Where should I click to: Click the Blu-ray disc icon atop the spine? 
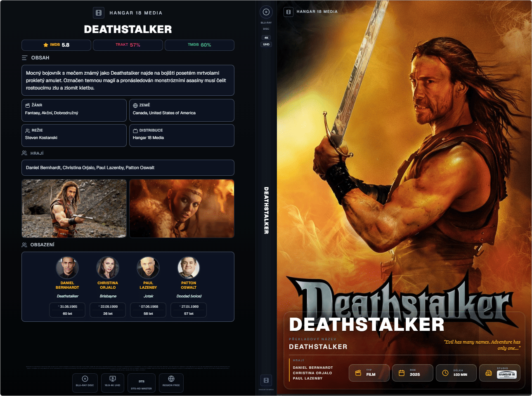(x=266, y=12)
